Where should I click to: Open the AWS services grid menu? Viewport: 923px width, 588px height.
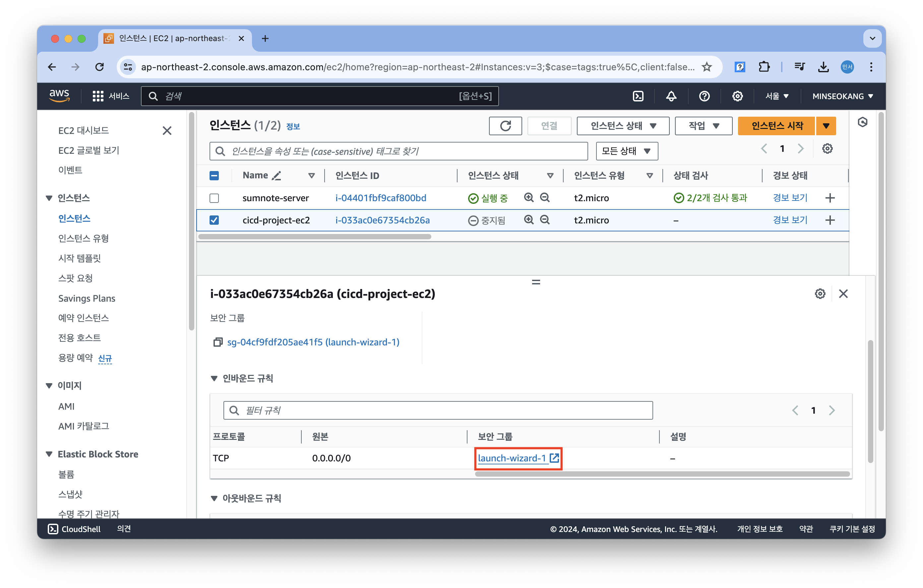click(x=98, y=96)
